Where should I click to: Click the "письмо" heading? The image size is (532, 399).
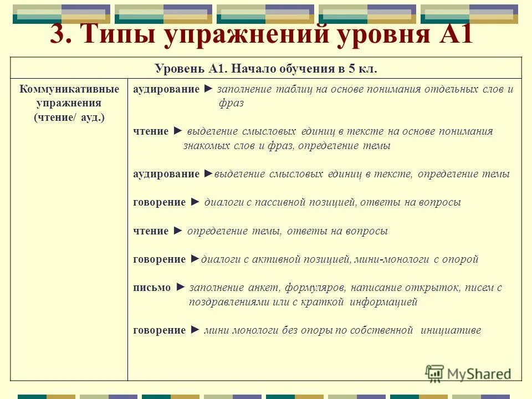[x=152, y=288]
